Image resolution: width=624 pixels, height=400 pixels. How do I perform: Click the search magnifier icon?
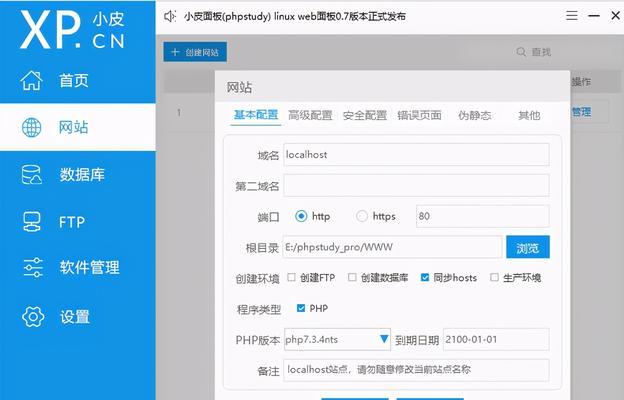[x=521, y=52]
